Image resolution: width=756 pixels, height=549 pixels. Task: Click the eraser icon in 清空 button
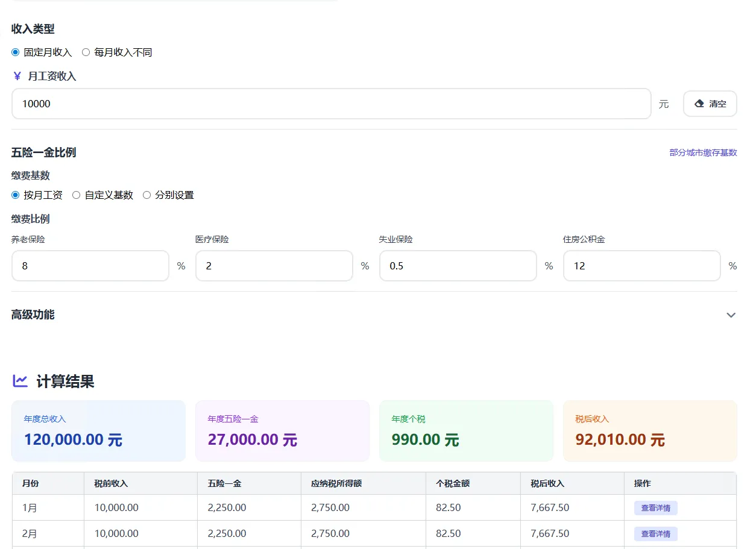tap(699, 104)
